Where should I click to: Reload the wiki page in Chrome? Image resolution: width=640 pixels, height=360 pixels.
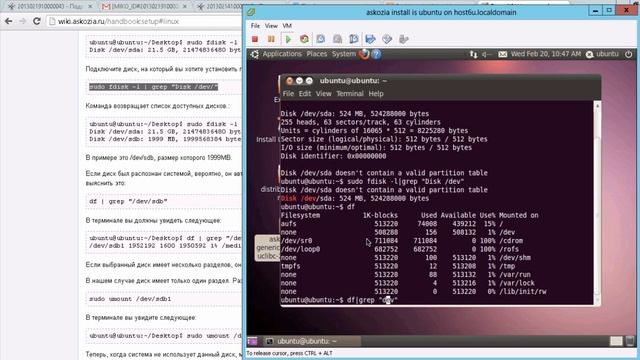click(x=36, y=21)
